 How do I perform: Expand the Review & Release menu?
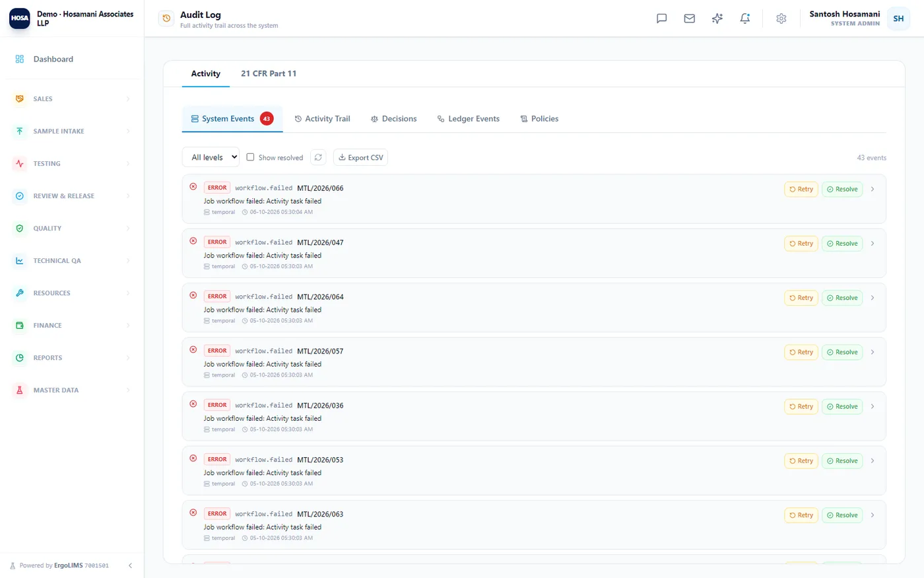(71, 196)
